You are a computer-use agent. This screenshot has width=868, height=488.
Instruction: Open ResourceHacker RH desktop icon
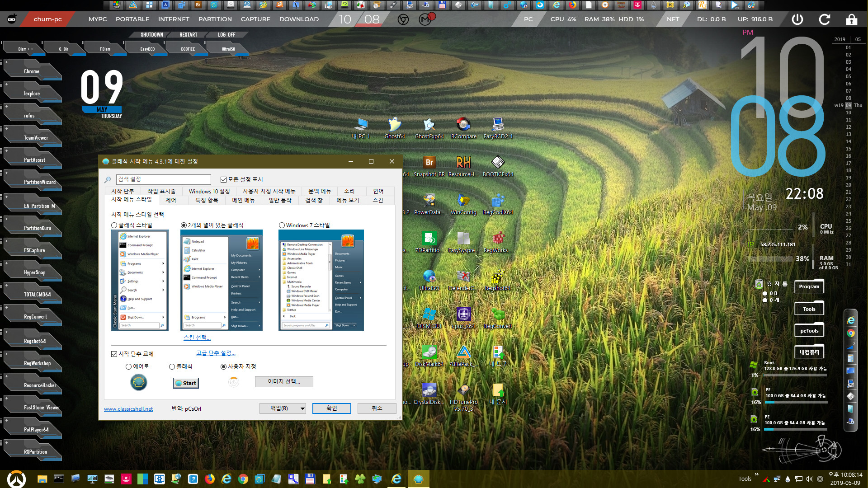point(463,166)
